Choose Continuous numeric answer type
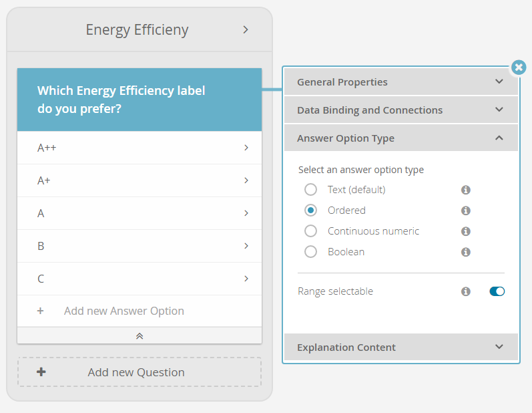This screenshot has height=413, width=532. point(310,231)
